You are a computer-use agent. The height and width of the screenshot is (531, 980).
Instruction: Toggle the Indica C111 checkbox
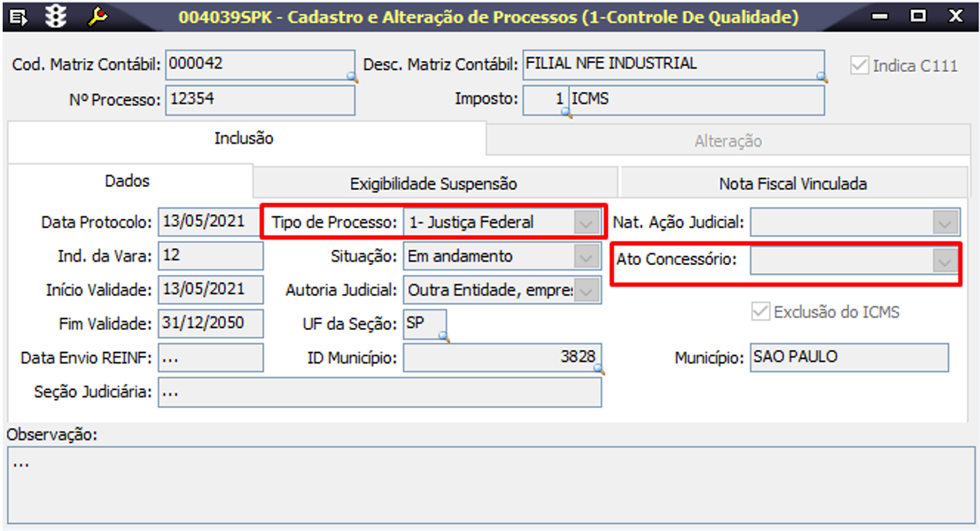(859, 66)
